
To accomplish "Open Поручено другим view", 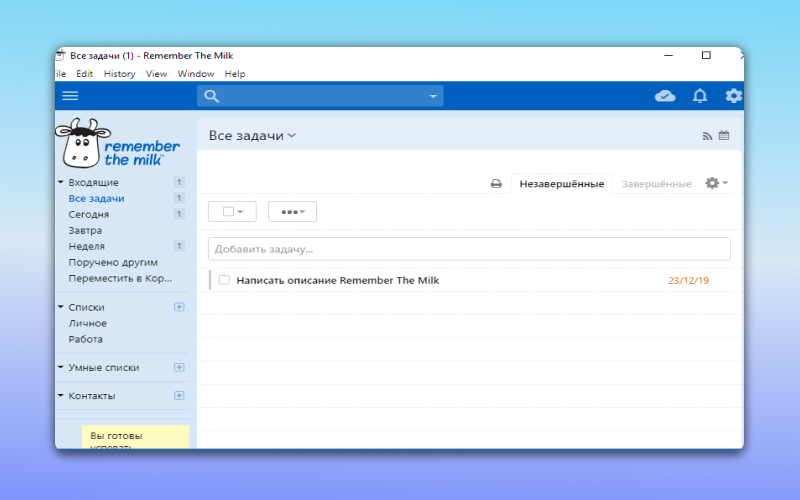I will click(x=113, y=262).
